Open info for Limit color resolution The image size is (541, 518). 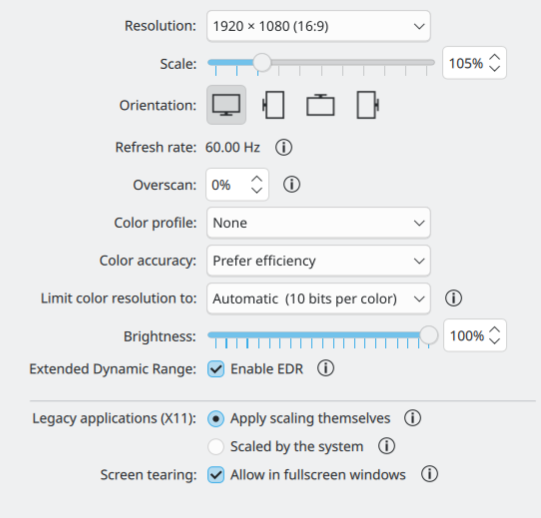pyautogui.click(x=453, y=298)
